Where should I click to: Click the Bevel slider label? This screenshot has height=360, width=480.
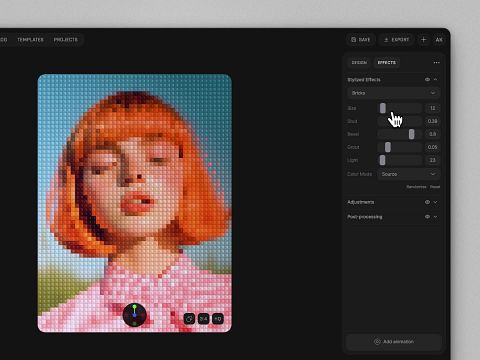353,134
